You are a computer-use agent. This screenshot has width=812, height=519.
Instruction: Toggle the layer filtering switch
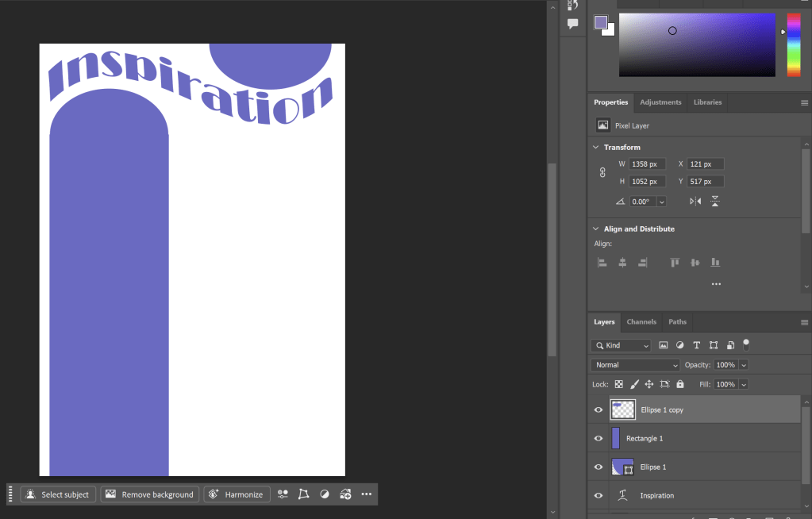(746, 344)
